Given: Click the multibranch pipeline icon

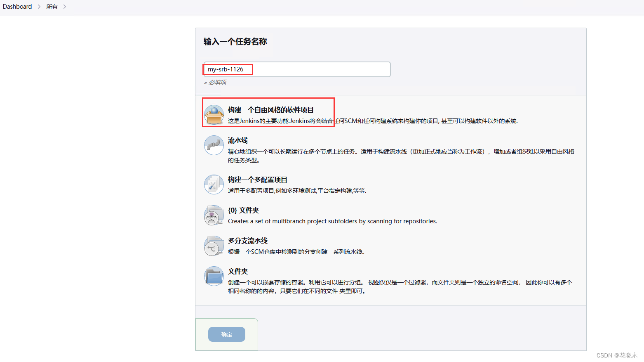Looking at the screenshot, I should [x=214, y=246].
